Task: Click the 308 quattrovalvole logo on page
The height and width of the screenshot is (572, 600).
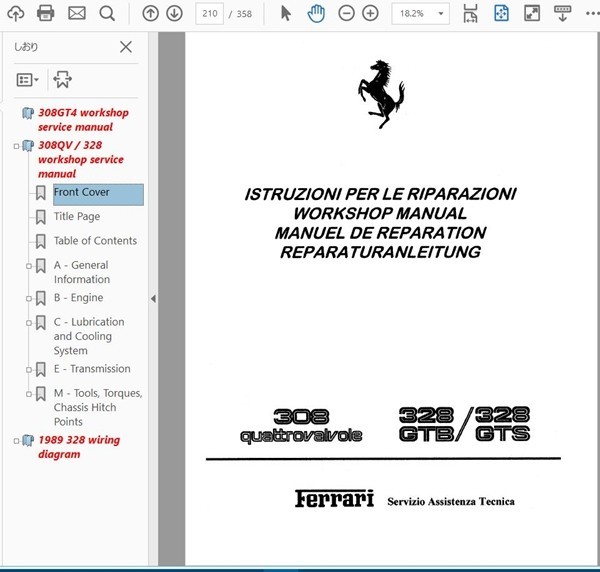Action: click(x=301, y=426)
